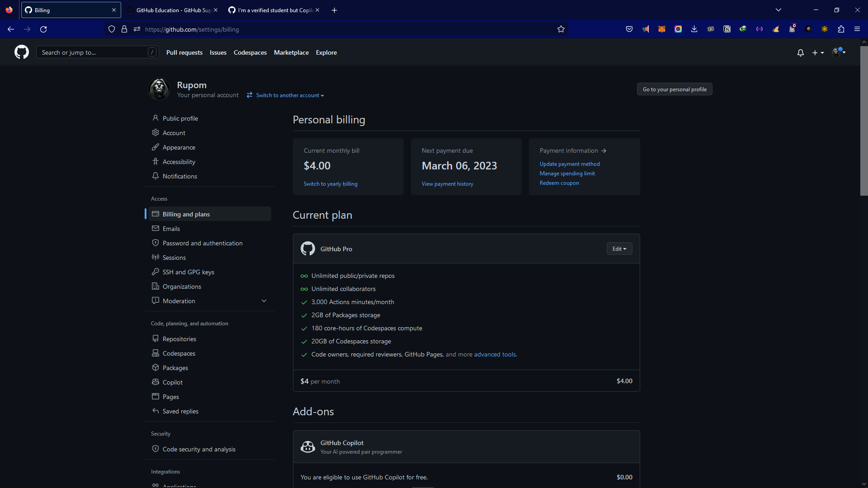868x488 pixels.
Task: Open the notifications bell icon
Action: pyautogui.click(x=800, y=53)
